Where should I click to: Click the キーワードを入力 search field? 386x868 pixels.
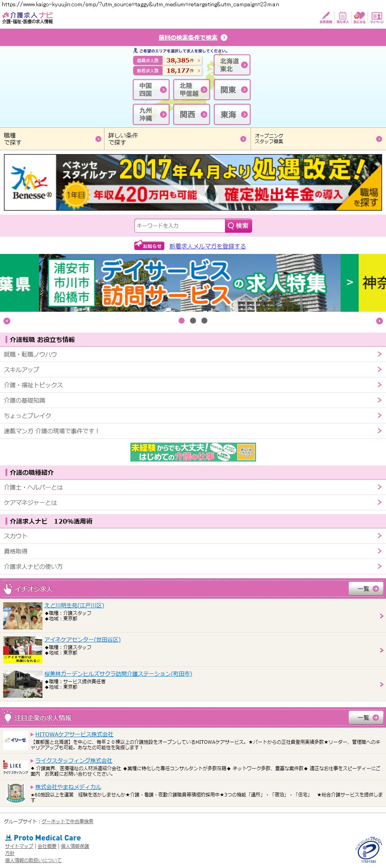(x=179, y=226)
